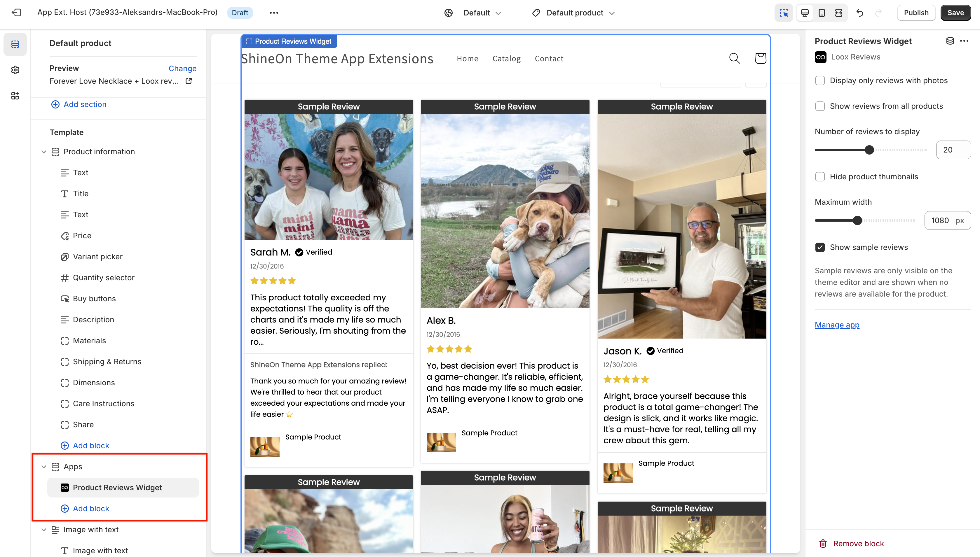Open the more actions ellipsis in top bar
Image resolution: width=980 pixels, height=557 pixels.
tap(274, 13)
